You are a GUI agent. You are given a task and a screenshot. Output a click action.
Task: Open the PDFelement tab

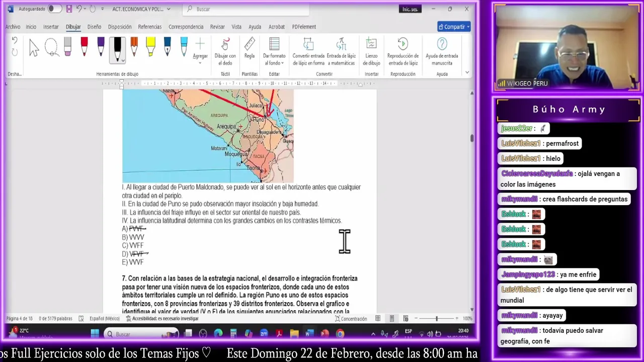pos(304,27)
